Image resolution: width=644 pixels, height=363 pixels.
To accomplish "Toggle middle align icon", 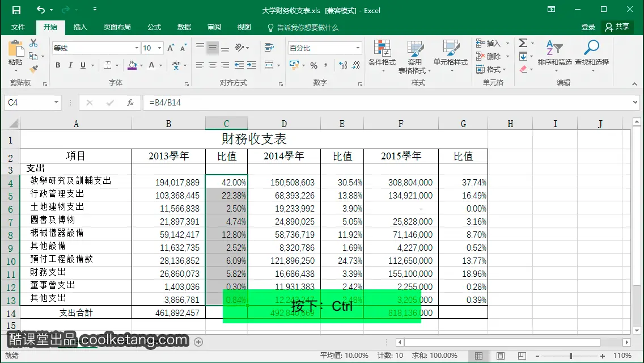I will click(x=213, y=48).
